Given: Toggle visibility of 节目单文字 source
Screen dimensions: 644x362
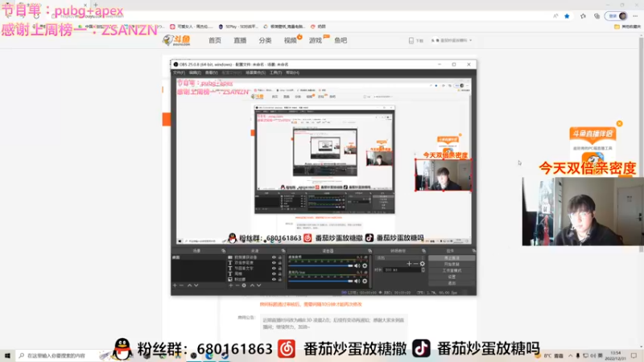Looking at the screenshot, I should (x=274, y=269).
